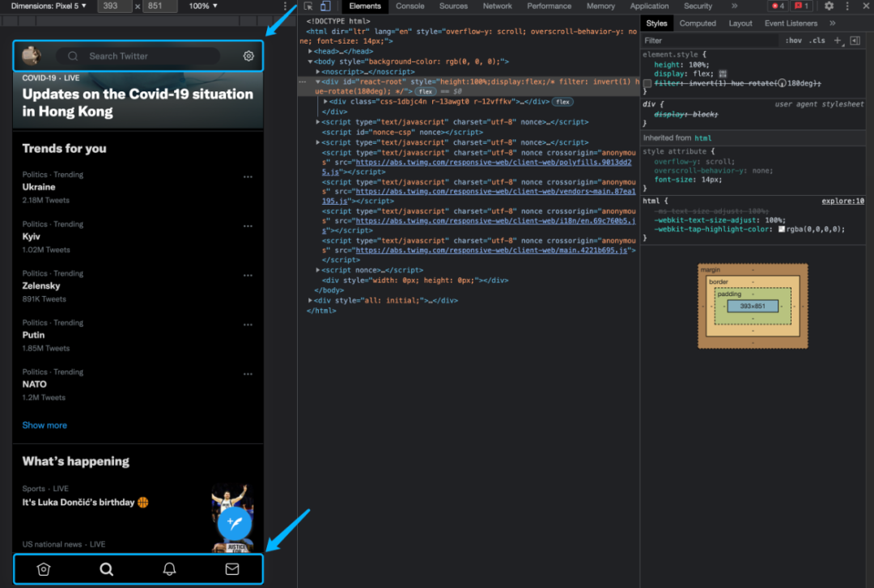Switch to the Computed pane
Viewport: 874px width, 588px height.
[698, 23]
